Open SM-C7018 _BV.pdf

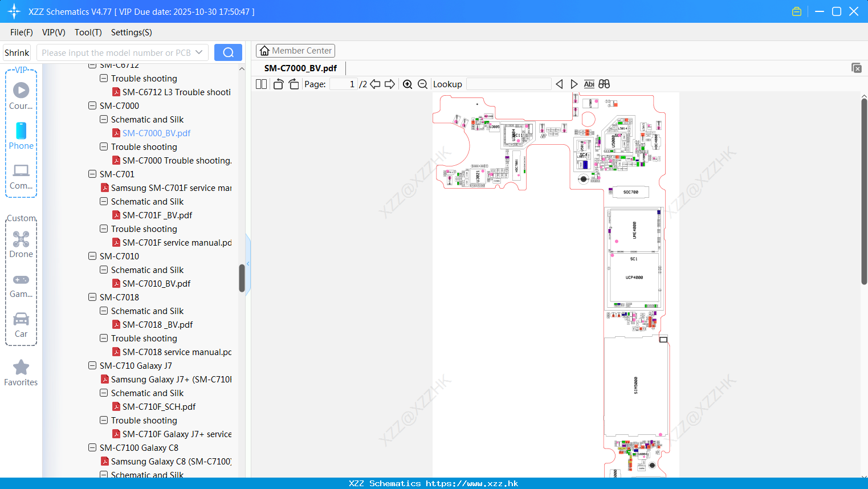(157, 324)
